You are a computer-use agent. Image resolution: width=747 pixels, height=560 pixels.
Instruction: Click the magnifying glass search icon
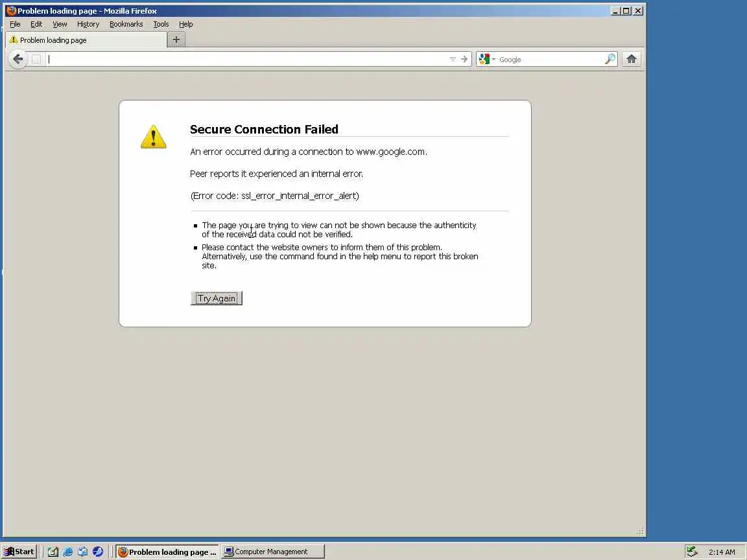[x=610, y=59]
